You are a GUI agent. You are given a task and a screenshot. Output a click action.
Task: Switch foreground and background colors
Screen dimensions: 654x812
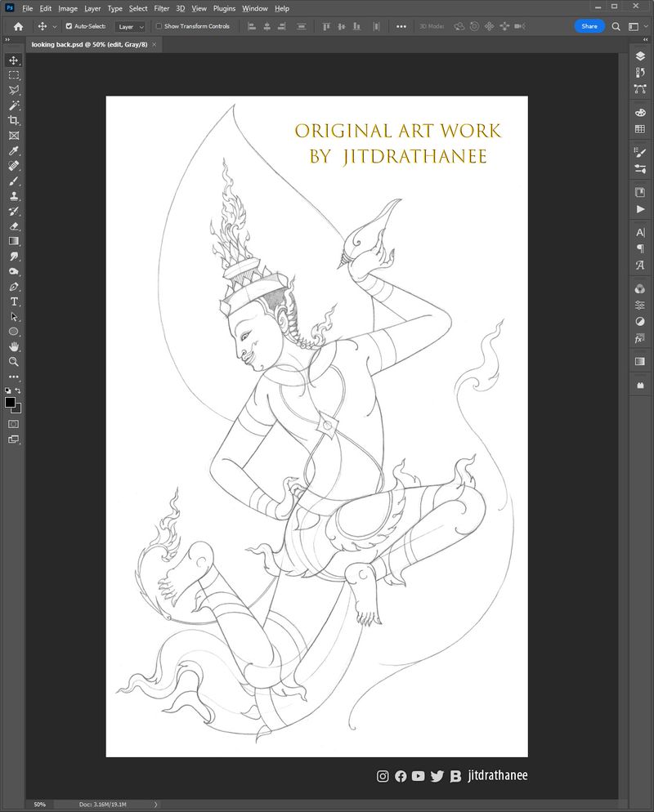pos(18,390)
